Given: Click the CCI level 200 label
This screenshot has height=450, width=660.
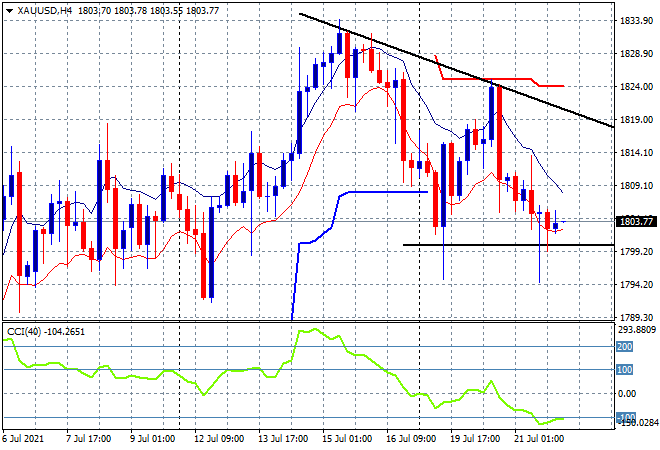Looking at the screenshot, I should click(624, 346).
